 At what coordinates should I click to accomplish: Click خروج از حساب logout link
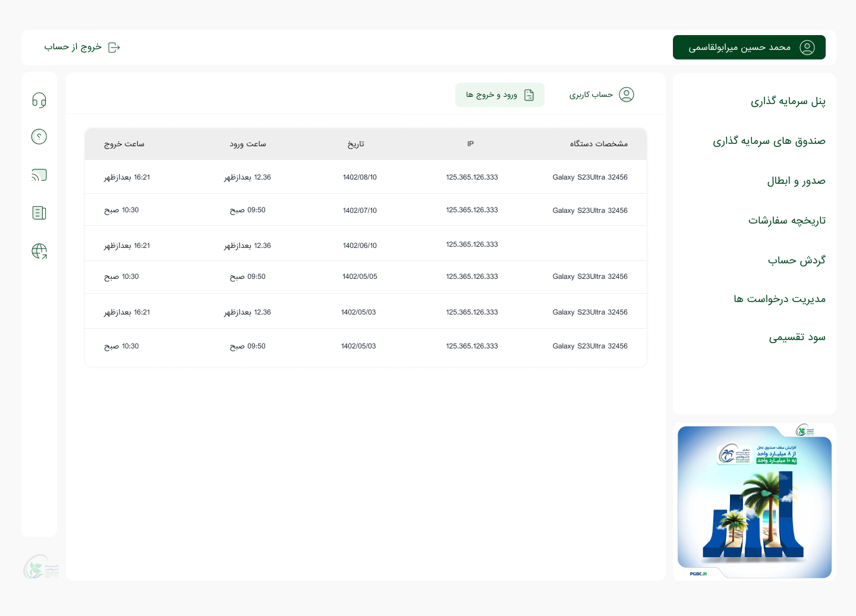[x=73, y=47]
